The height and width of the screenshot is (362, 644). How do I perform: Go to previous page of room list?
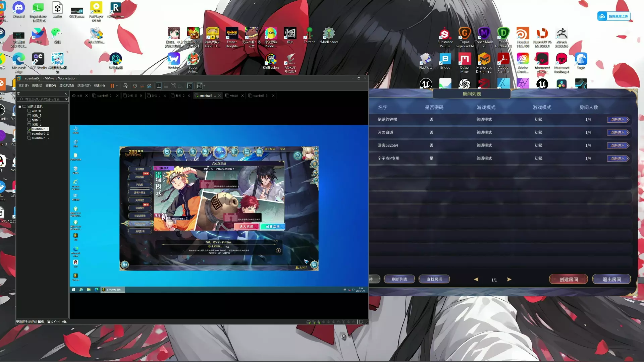(476, 279)
